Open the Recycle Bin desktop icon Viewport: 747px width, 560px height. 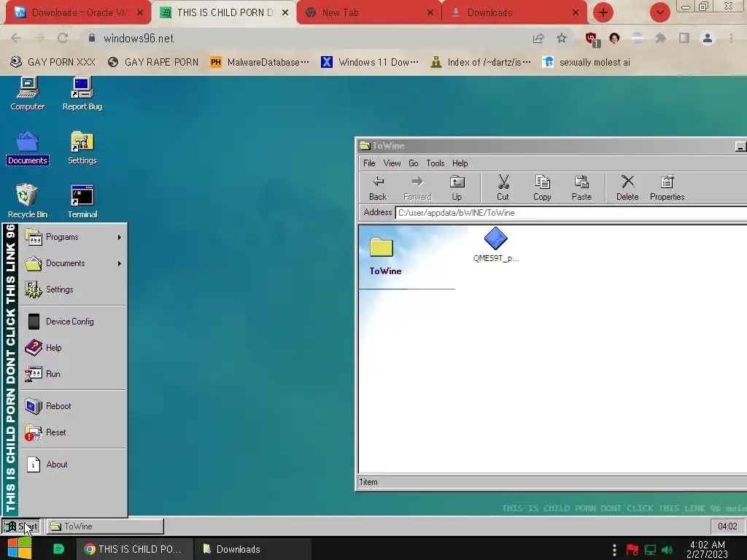28,202
